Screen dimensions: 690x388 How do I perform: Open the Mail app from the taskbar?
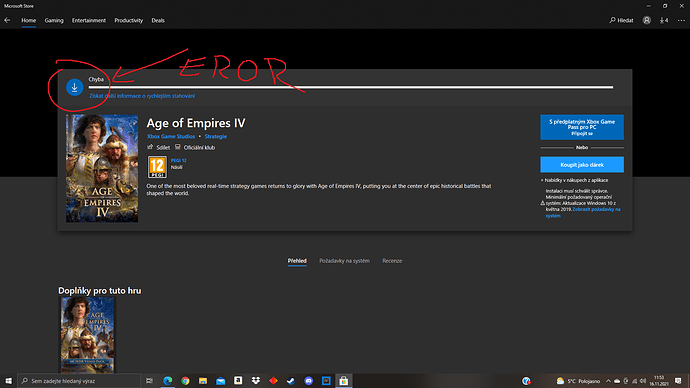[220, 381]
